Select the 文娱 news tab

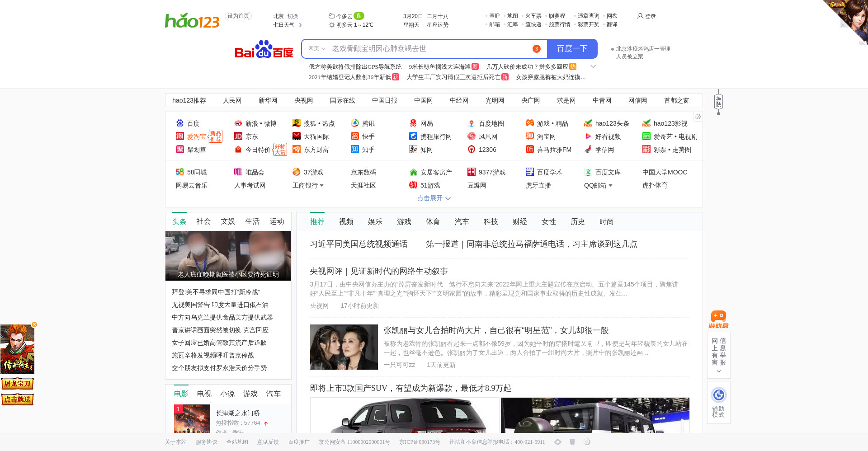tap(228, 221)
